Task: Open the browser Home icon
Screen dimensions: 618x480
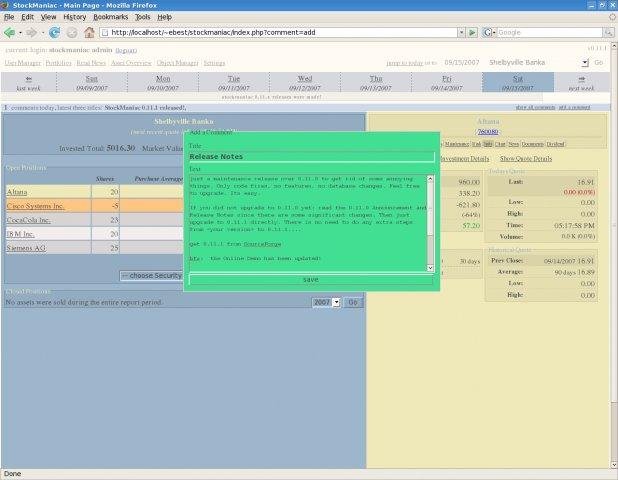Action: click(x=89, y=32)
